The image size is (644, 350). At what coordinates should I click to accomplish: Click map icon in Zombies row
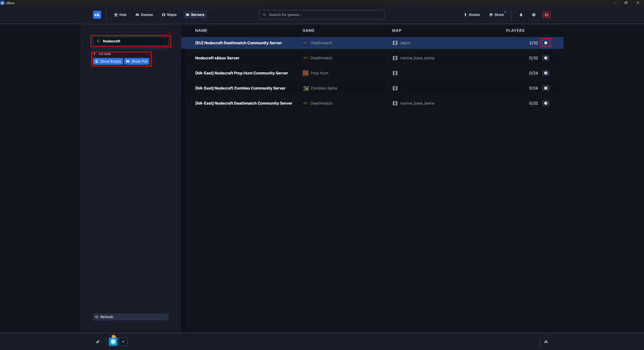point(395,88)
